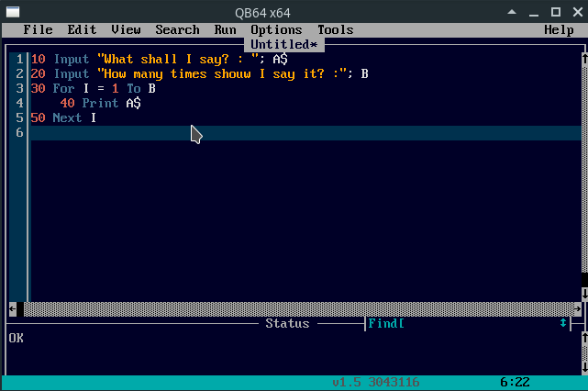
Task: Open the Options menu
Action: tap(276, 29)
